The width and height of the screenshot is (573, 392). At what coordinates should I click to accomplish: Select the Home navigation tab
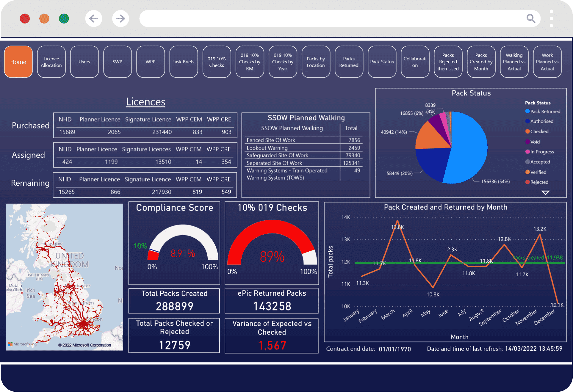pos(18,62)
